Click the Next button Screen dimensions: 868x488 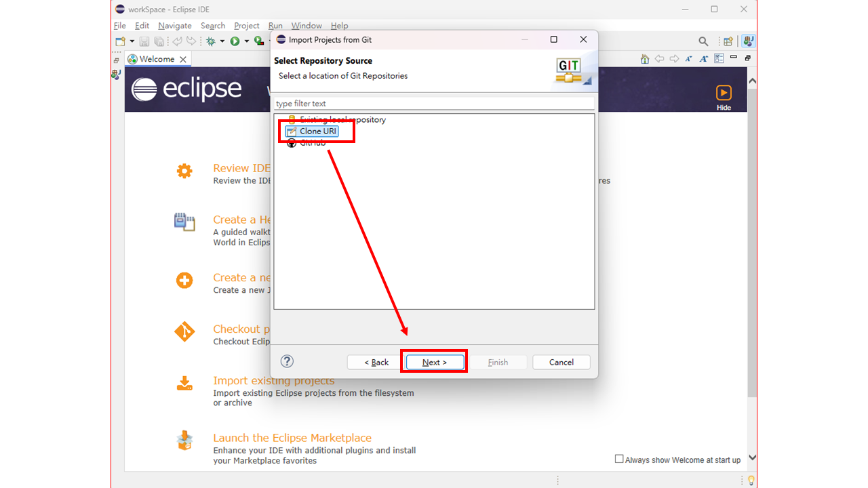pyautogui.click(x=435, y=362)
